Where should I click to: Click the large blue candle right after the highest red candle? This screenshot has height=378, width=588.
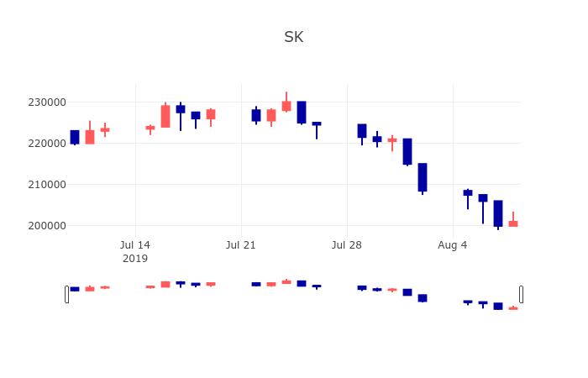pos(302,112)
